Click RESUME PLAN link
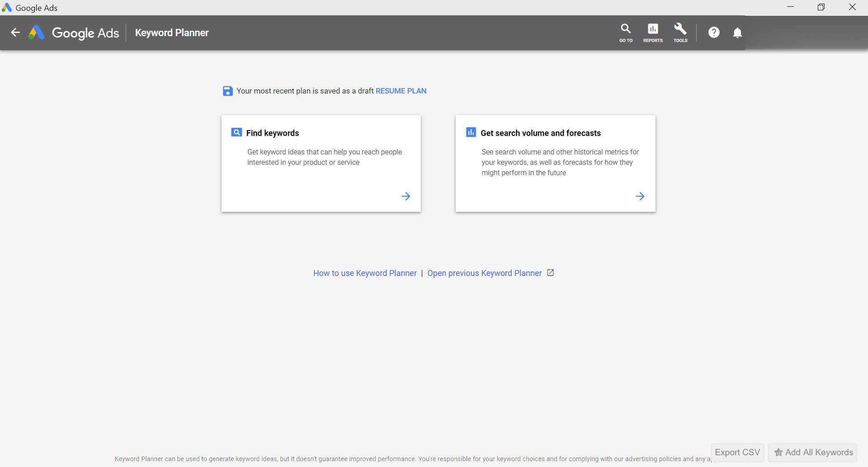 pos(401,91)
